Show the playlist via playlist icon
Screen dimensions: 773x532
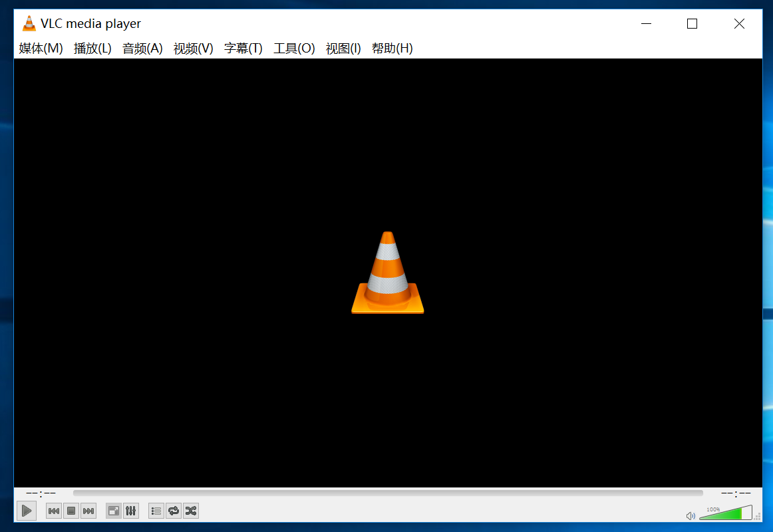point(156,511)
